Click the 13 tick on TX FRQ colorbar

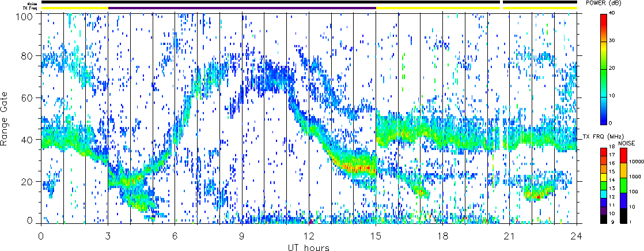click(613, 188)
